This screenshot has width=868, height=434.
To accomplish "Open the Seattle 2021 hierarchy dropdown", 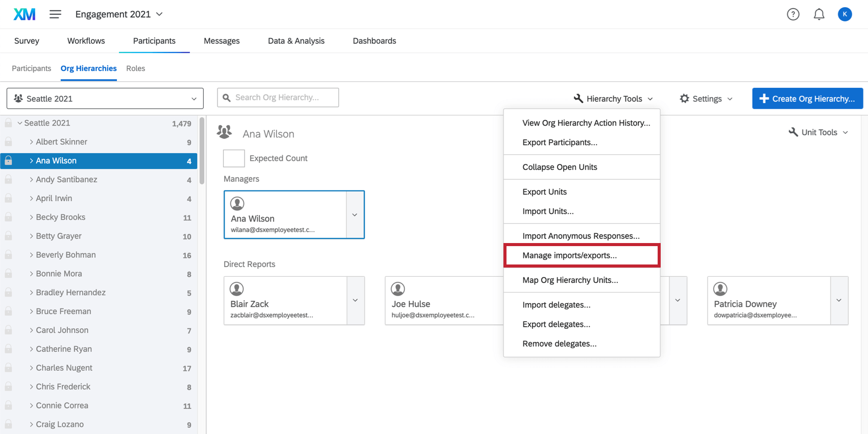I will click(x=105, y=99).
